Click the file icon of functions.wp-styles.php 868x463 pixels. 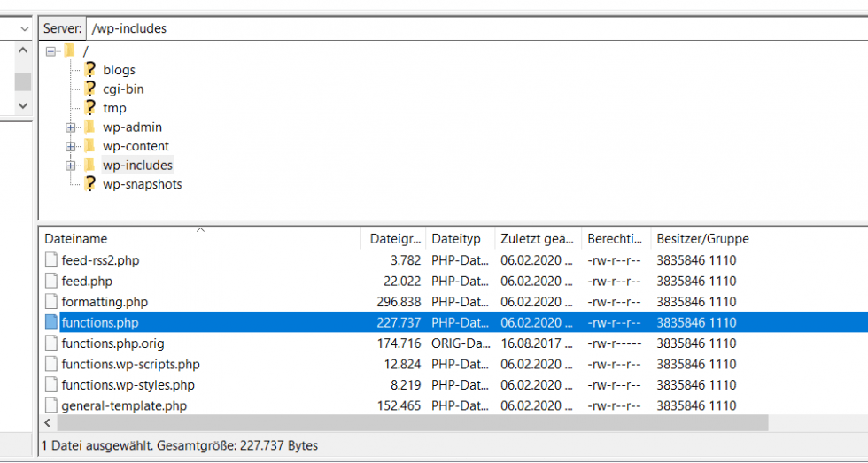tap(51, 385)
